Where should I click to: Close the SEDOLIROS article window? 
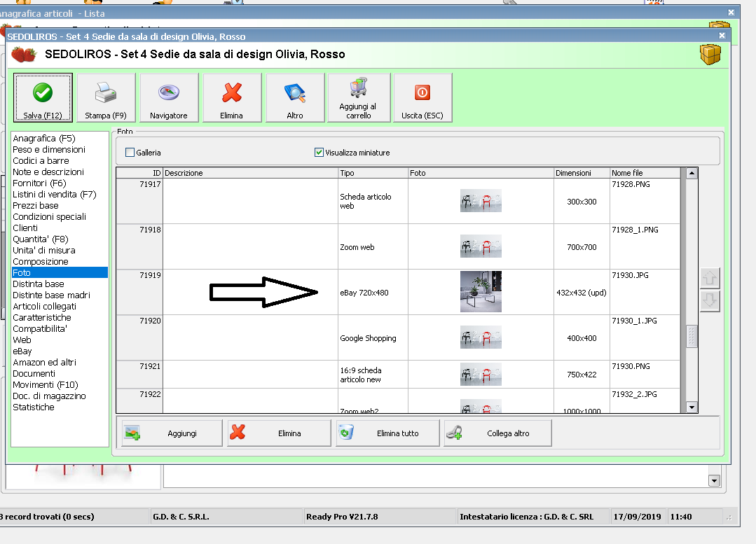pos(722,36)
